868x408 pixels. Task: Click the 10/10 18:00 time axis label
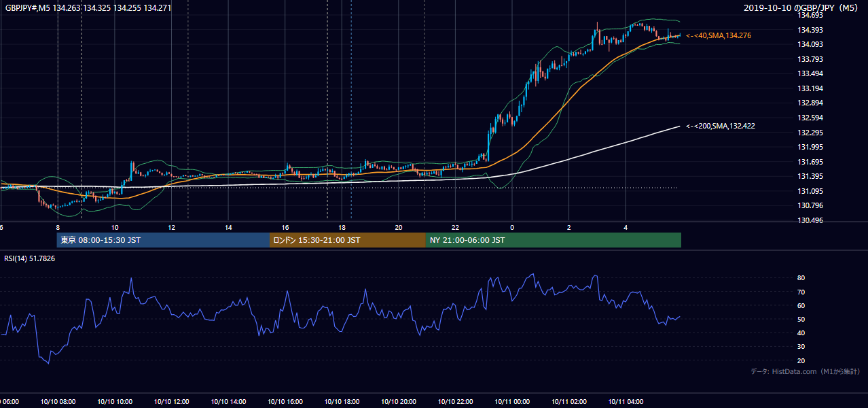coord(342,402)
